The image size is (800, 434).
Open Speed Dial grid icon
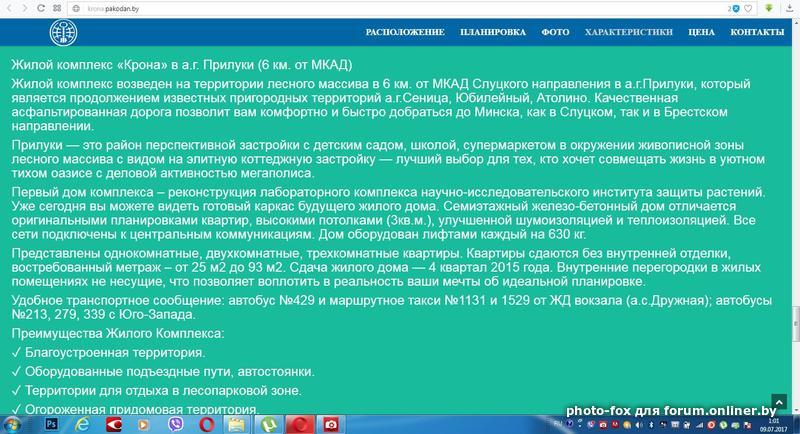point(57,8)
